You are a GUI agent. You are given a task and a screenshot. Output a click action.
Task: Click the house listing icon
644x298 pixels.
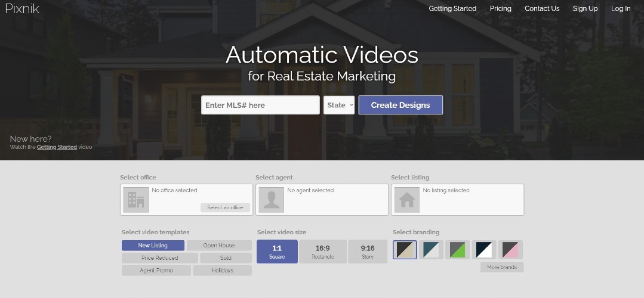tap(406, 200)
